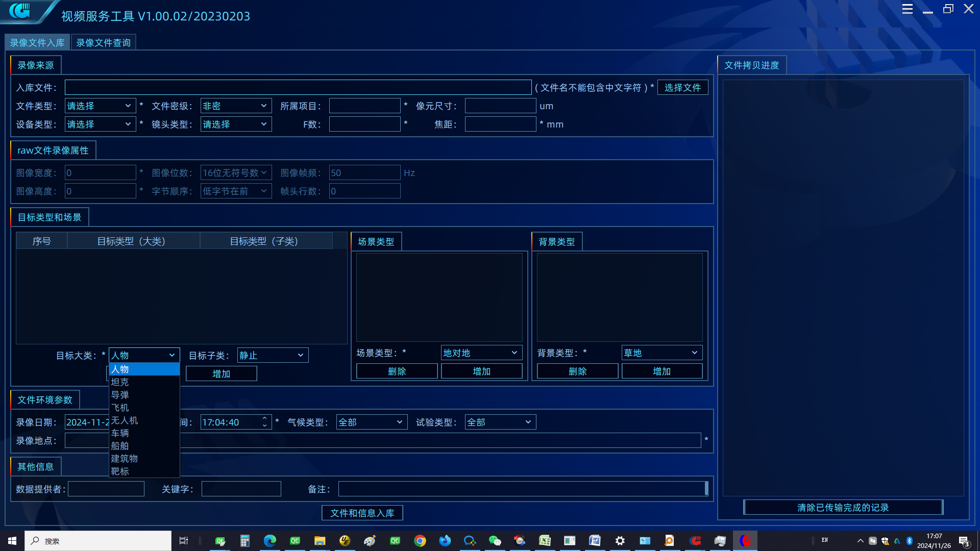The height and width of the screenshot is (551, 980).
Task: Click Windows Start button
Action: coord(12,541)
